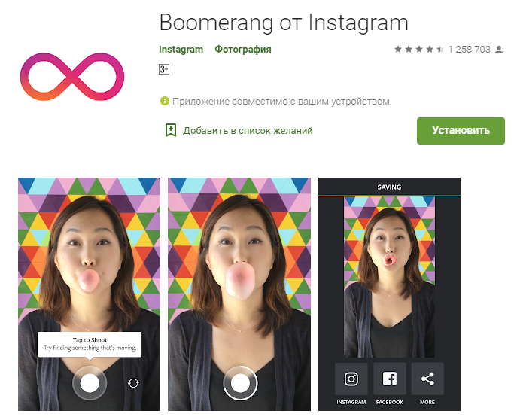Click the Boomerang от Instagram title
The width and height of the screenshot is (514, 420).
[284, 23]
